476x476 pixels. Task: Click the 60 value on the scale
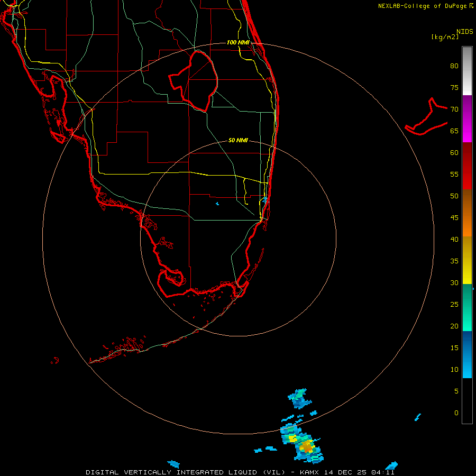(x=454, y=153)
